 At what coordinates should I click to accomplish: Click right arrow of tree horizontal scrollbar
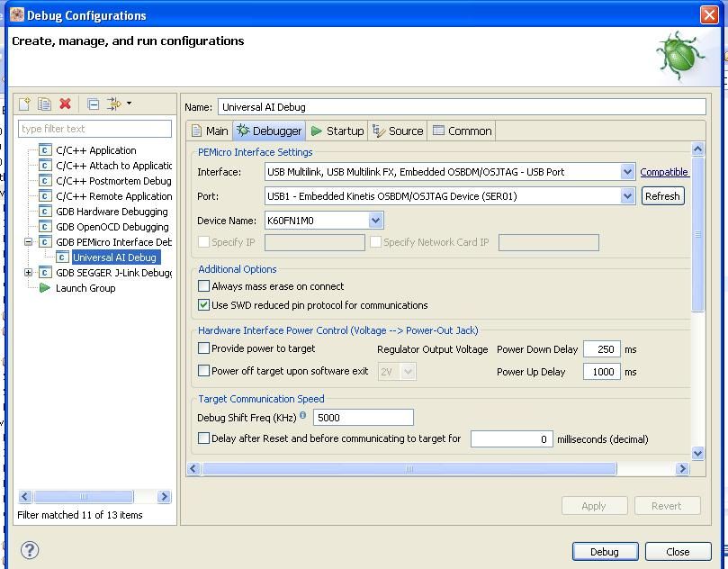pyautogui.click(x=164, y=497)
